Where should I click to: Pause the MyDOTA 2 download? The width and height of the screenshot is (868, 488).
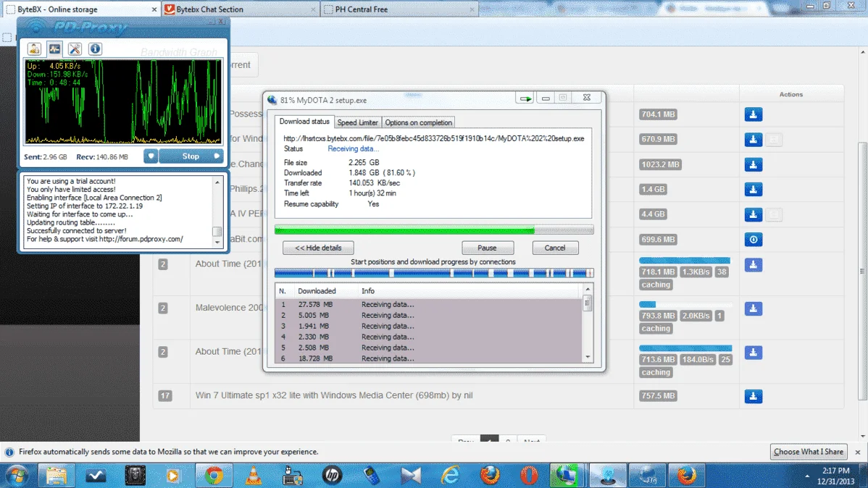[x=487, y=248]
